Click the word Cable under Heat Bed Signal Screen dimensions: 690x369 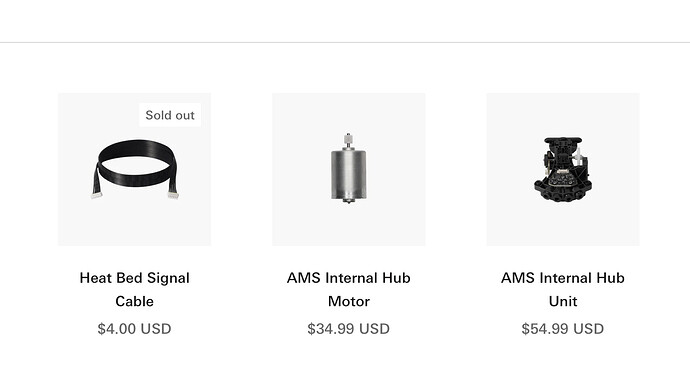(x=135, y=301)
